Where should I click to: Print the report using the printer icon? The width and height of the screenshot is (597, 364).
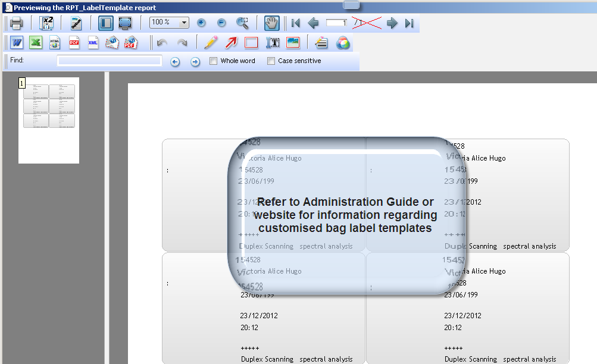pos(16,24)
